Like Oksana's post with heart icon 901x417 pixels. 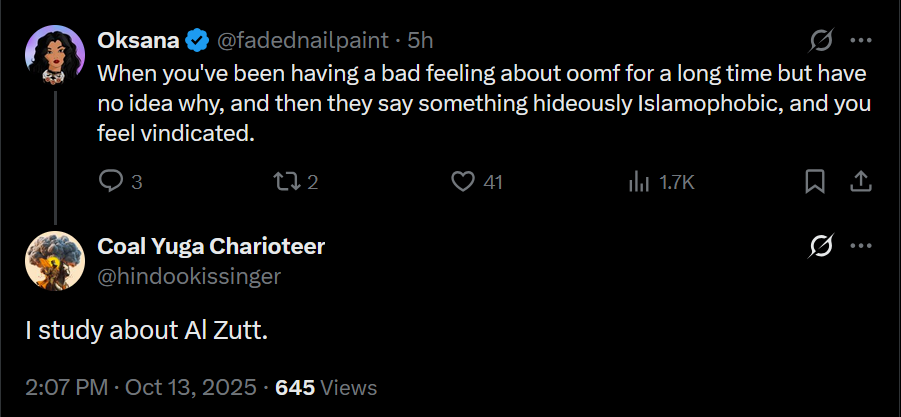462,182
